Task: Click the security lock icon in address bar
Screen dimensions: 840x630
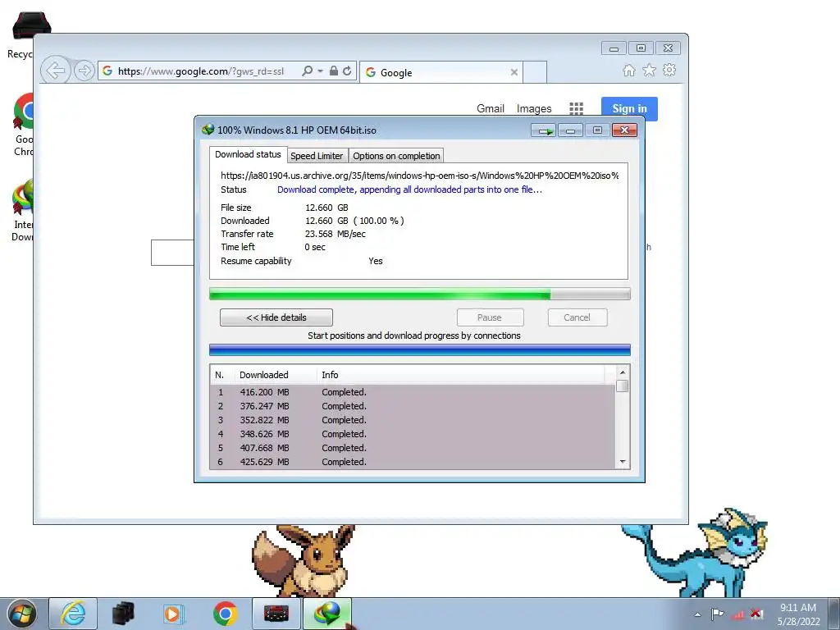Action: point(334,71)
